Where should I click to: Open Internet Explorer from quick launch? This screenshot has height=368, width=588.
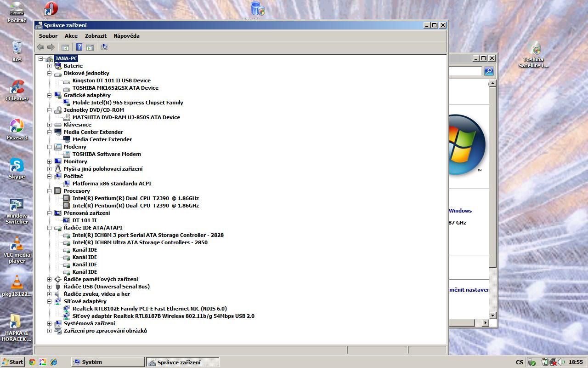click(54, 362)
